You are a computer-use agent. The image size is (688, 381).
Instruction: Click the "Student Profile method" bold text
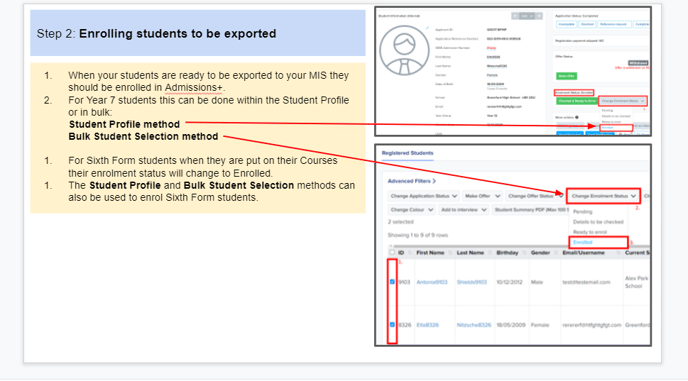(x=124, y=125)
